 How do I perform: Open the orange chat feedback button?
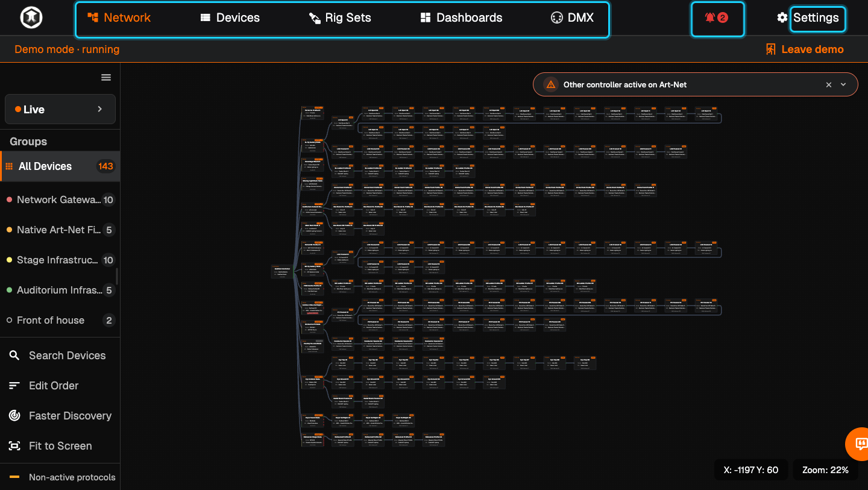coord(858,444)
